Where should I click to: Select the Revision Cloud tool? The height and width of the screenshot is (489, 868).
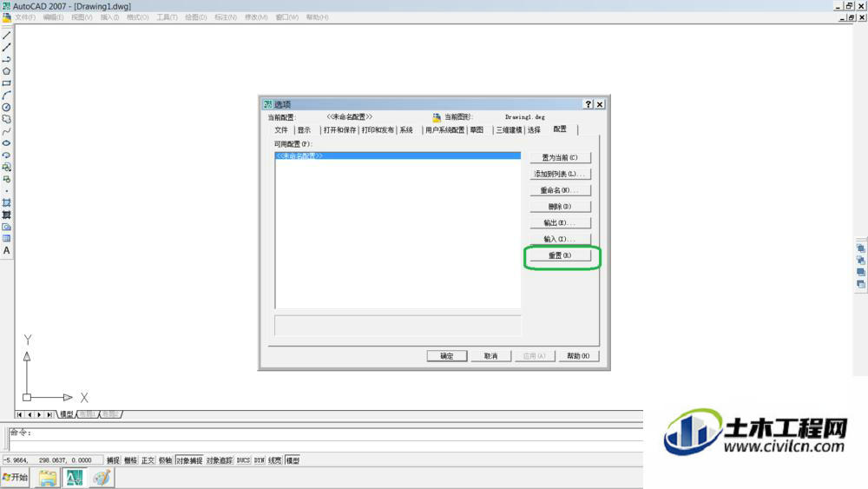pyautogui.click(x=7, y=119)
